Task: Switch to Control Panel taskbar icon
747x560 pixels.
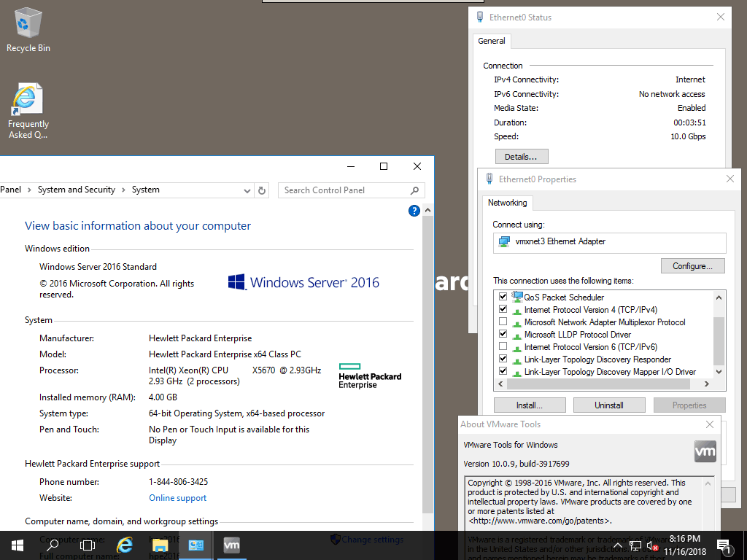Action: click(196, 545)
